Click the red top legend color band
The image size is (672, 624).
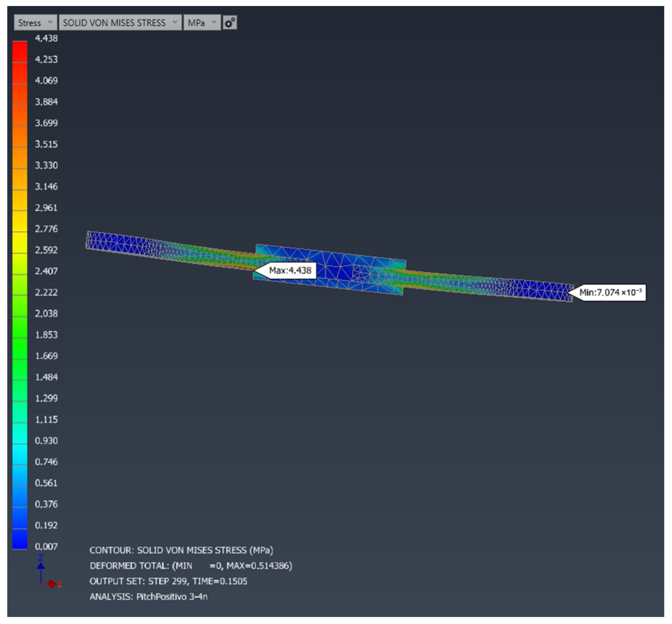pyautogui.click(x=20, y=52)
